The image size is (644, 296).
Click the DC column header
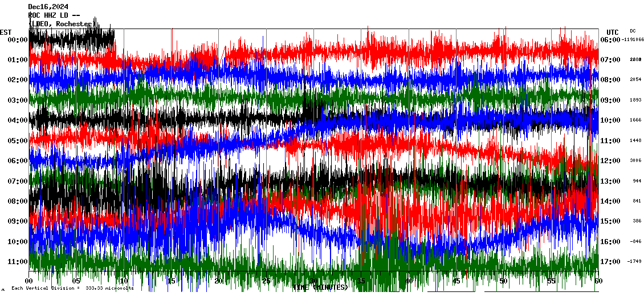coord(633,31)
